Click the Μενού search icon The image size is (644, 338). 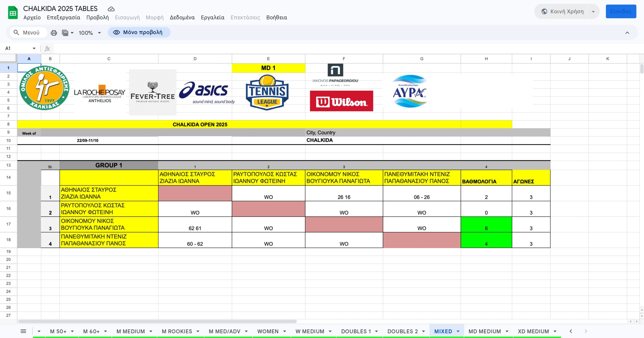(16, 32)
